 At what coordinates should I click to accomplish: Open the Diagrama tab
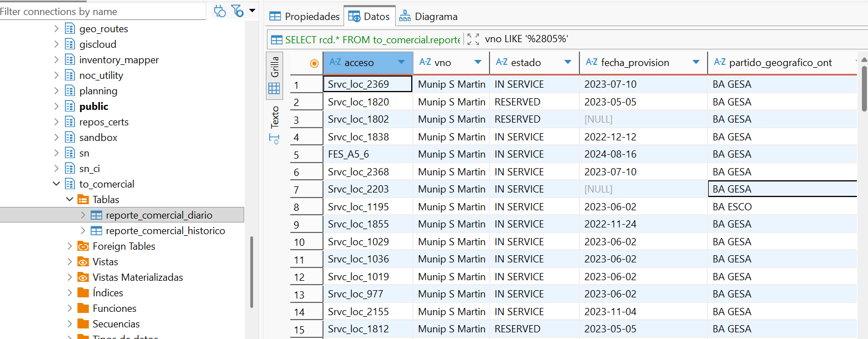pyautogui.click(x=428, y=17)
